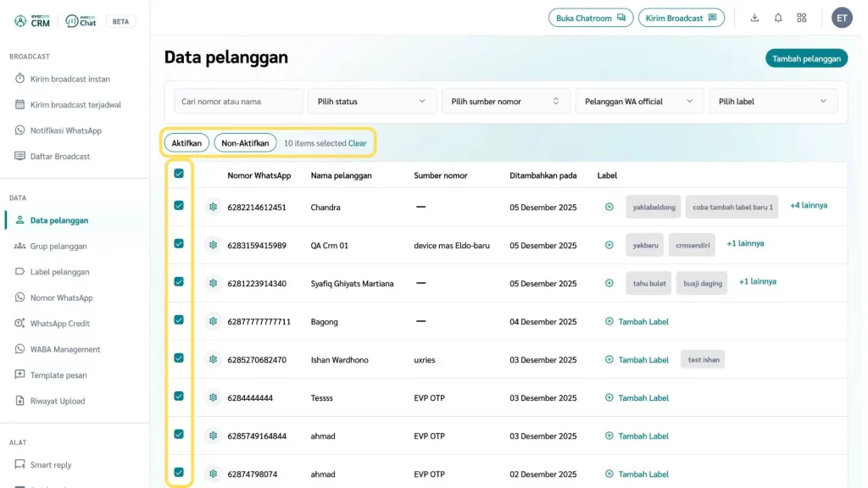Open the apps grid icon
Screen dimensions: 868x488
pyautogui.click(x=802, y=18)
